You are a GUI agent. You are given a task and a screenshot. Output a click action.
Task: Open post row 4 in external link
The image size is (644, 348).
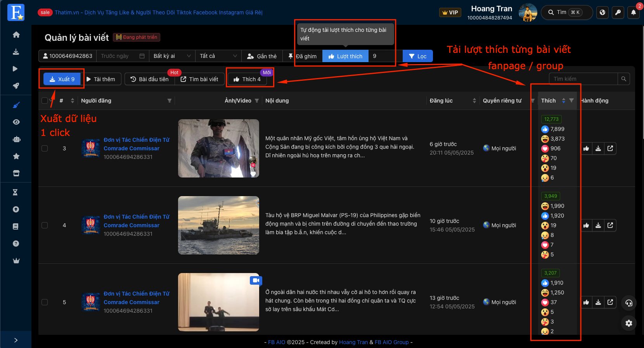610,225
